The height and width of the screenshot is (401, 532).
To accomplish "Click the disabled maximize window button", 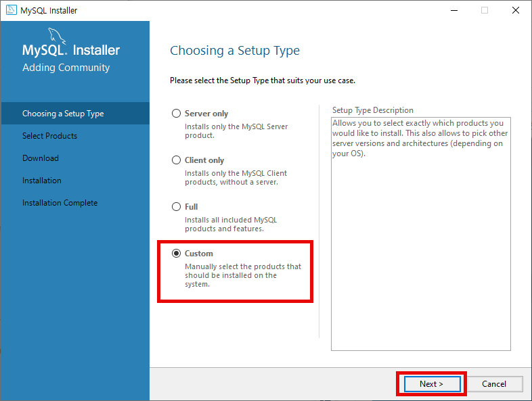I will coord(485,11).
